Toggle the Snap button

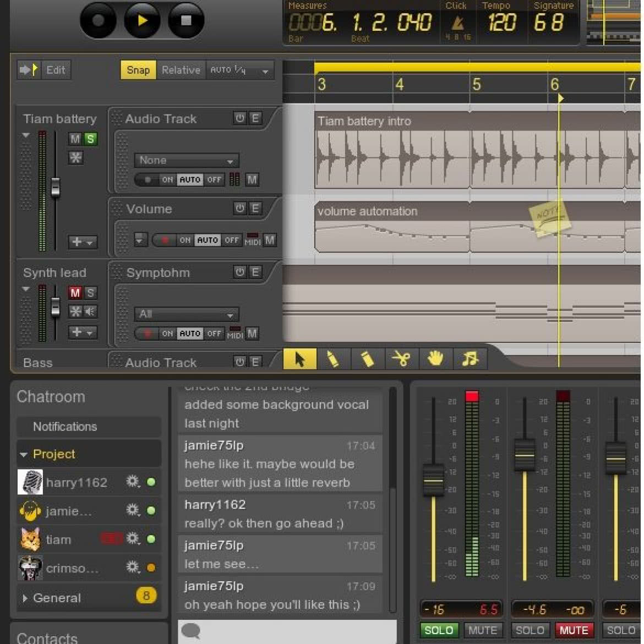(138, 70)
